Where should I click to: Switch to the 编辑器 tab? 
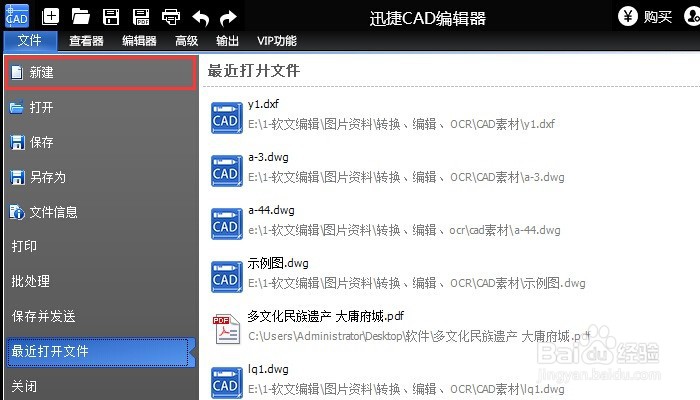point(139,41)
